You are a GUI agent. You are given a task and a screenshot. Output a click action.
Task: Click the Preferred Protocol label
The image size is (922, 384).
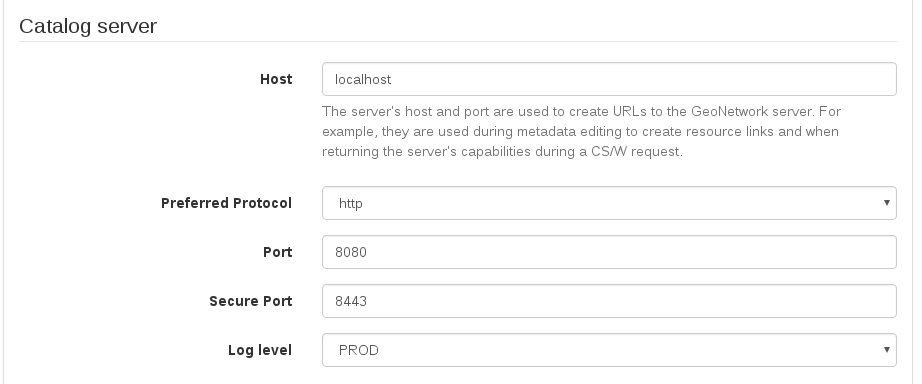(x=226, y=203)
